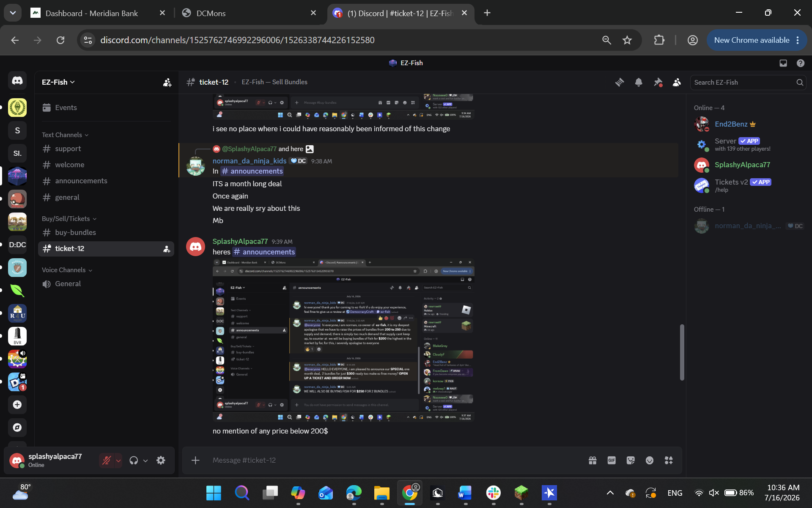
Task: Toggle the member list visibility
Action: point(677,82)
